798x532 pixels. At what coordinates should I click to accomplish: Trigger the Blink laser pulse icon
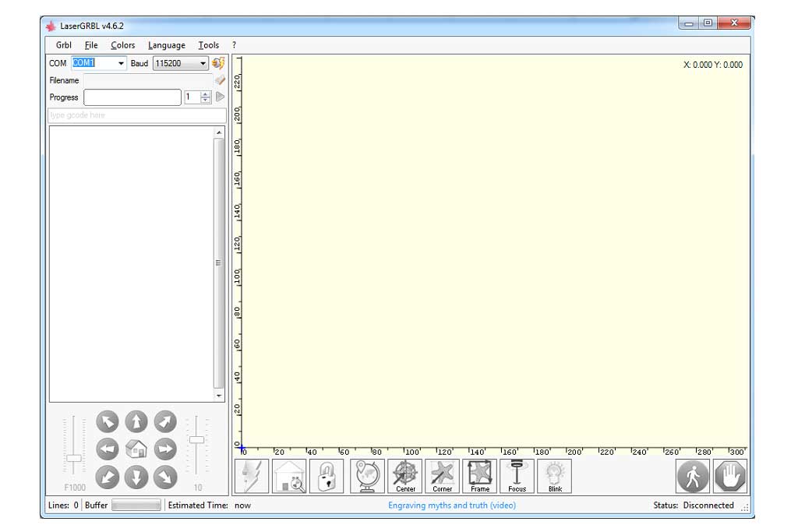554,476
